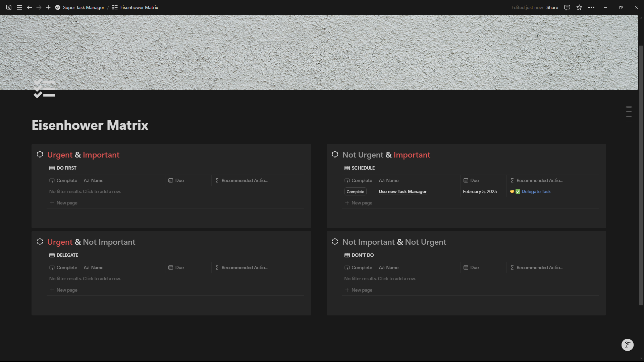
Task: Open the comments icon in top bar
Action: point(567,7)
